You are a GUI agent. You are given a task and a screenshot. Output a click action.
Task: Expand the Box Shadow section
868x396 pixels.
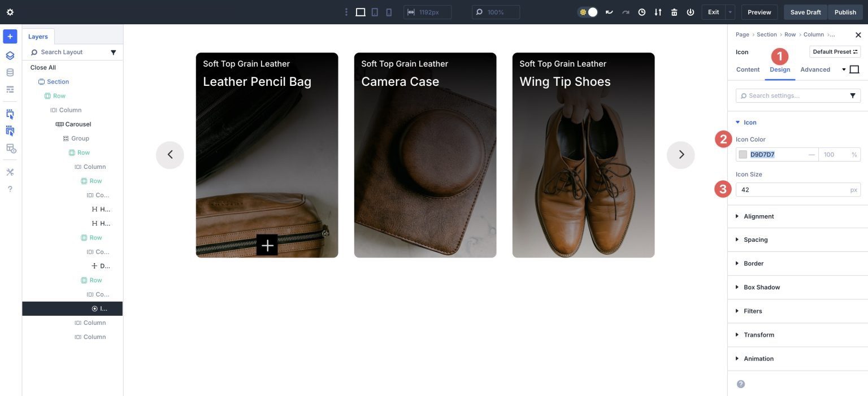[762, 287]
